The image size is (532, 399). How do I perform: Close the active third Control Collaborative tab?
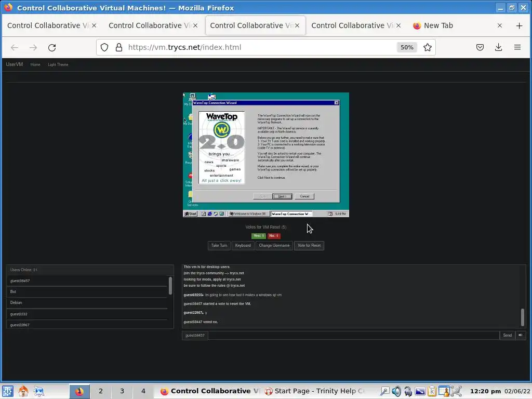[x=297, y=25]
